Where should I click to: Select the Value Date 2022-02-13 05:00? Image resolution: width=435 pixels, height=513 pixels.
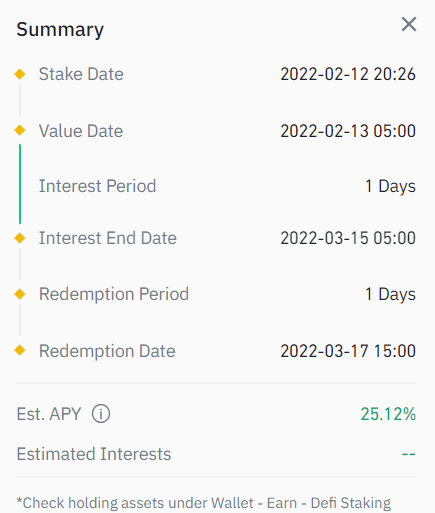pyautogui.click(x=348, y=131)
